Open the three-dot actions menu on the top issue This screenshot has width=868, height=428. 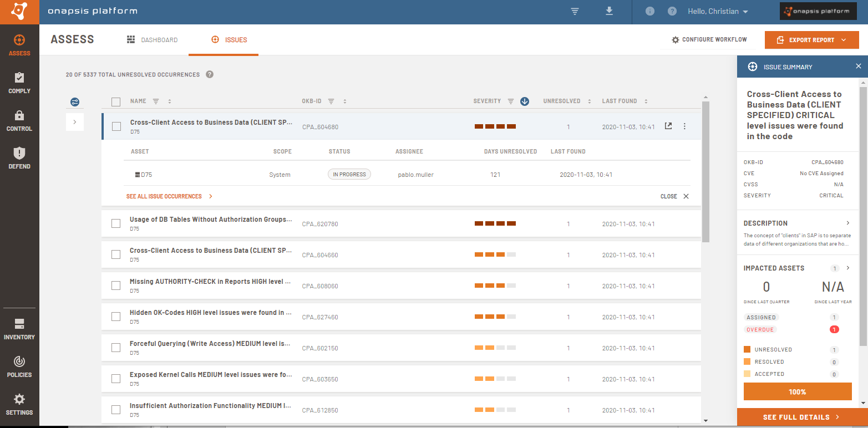point(684,126)
